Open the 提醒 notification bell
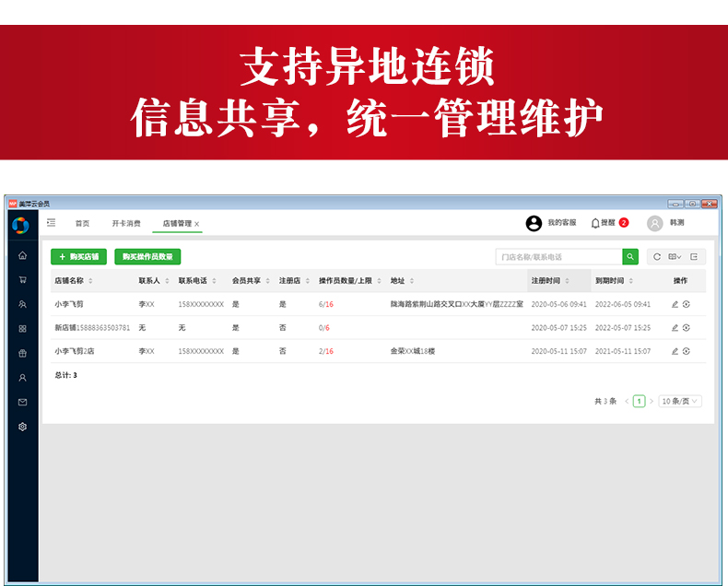Screen dimensions: 728x586 tap(595, 223)
